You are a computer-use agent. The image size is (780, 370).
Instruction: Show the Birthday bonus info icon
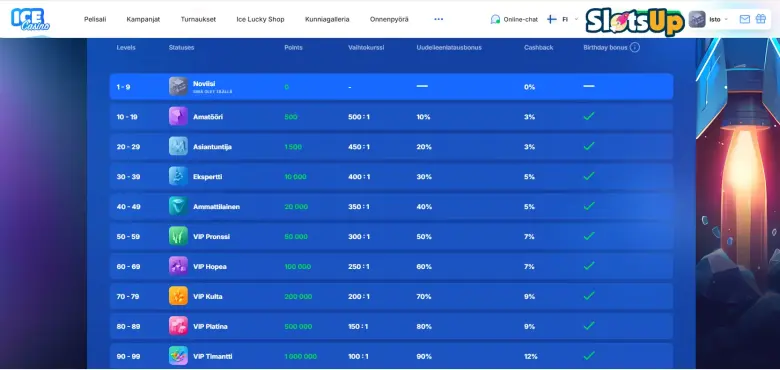point(634,47)
